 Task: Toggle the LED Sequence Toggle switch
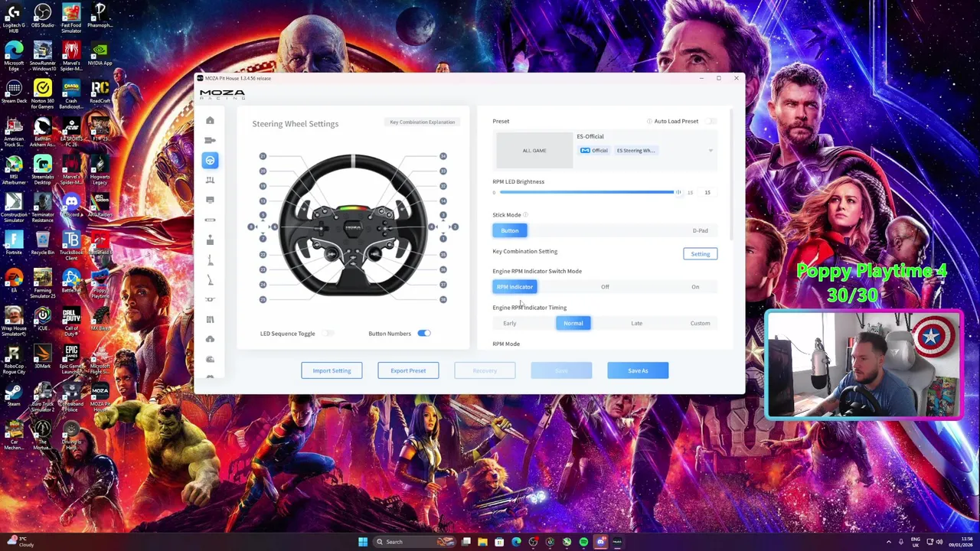328,334
